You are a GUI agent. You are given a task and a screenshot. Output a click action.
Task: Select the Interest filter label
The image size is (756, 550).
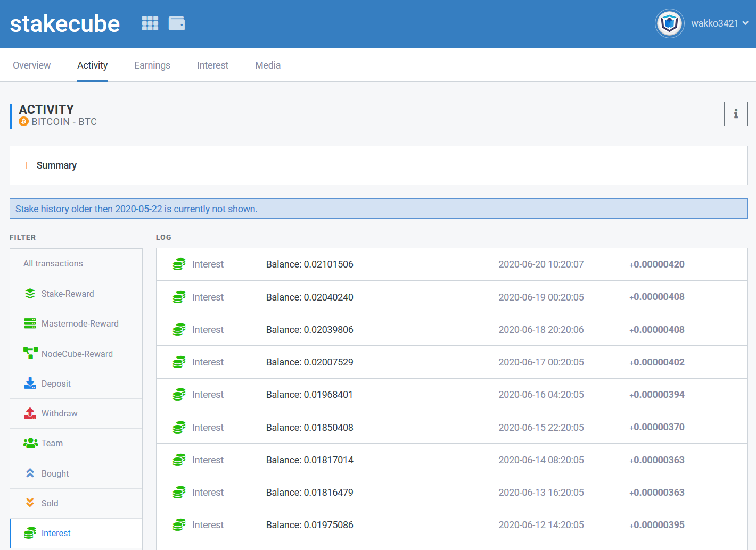56,533
